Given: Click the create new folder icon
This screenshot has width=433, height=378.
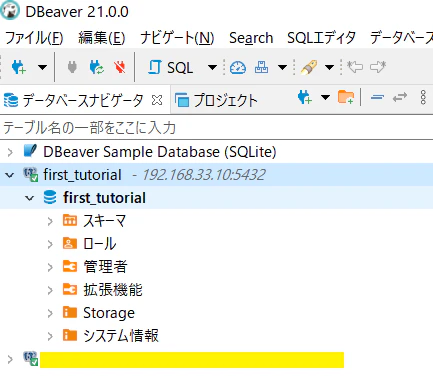Looking at the screenshot, I should (346, 97).
